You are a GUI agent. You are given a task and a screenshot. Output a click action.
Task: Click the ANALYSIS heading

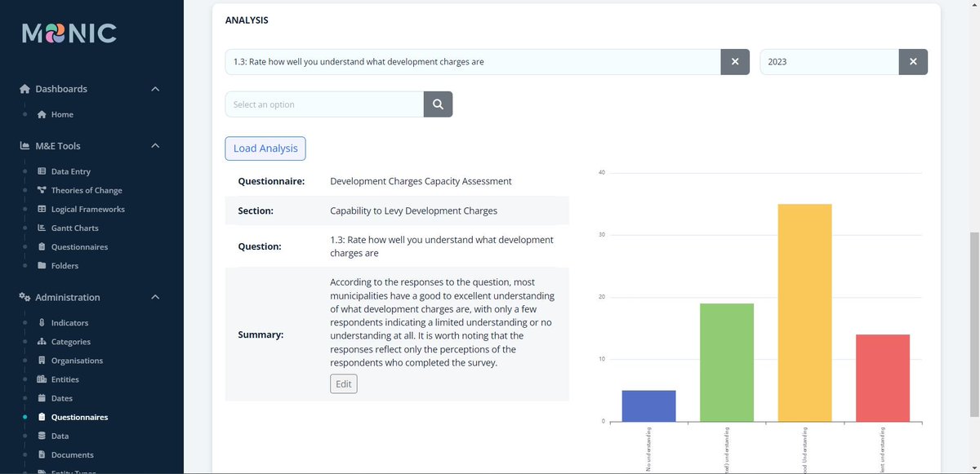point(247,20)
